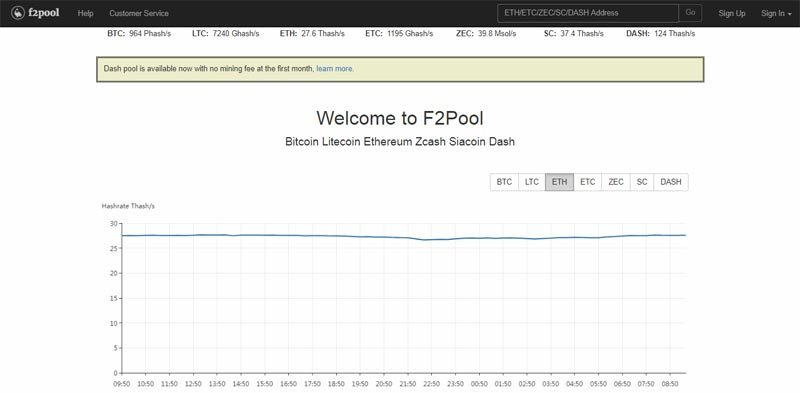
Task: Click the f2pool fish logo icon
Action: tap(18, 13)
